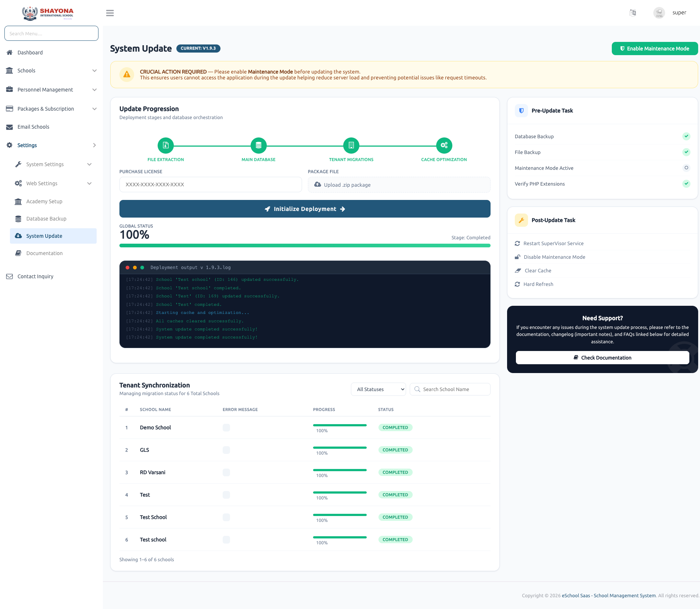Click the red dot in deployment log header
The height and width of the screenshot is (609, 700).
click(128, 268)
